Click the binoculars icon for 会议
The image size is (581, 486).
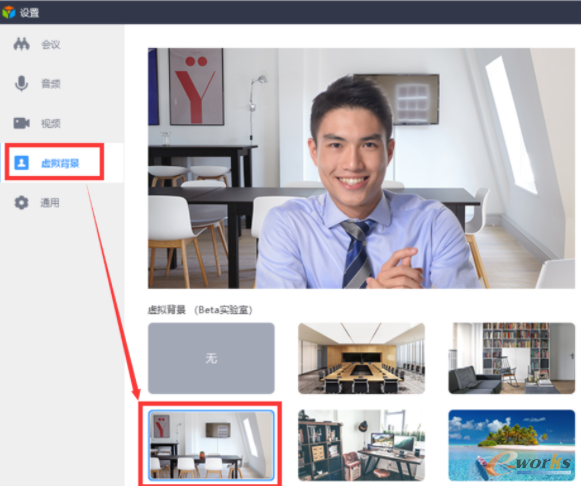pos(21,44)
